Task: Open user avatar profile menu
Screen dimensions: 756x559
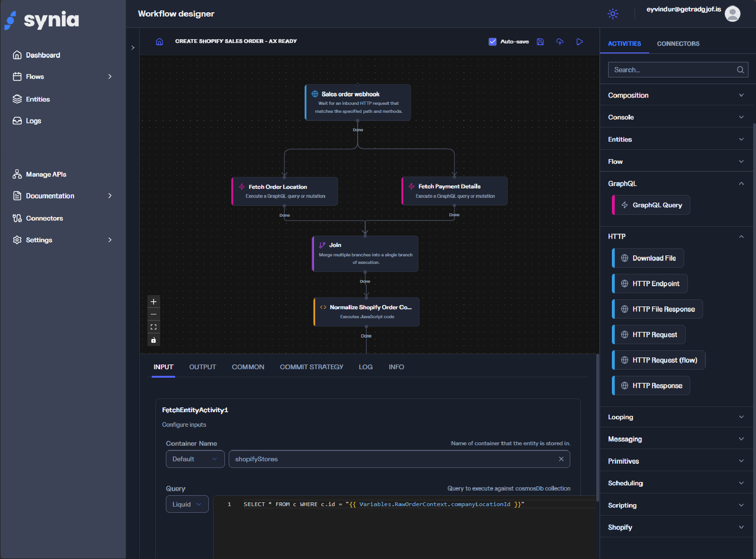Action: click(x=732, y=14)
